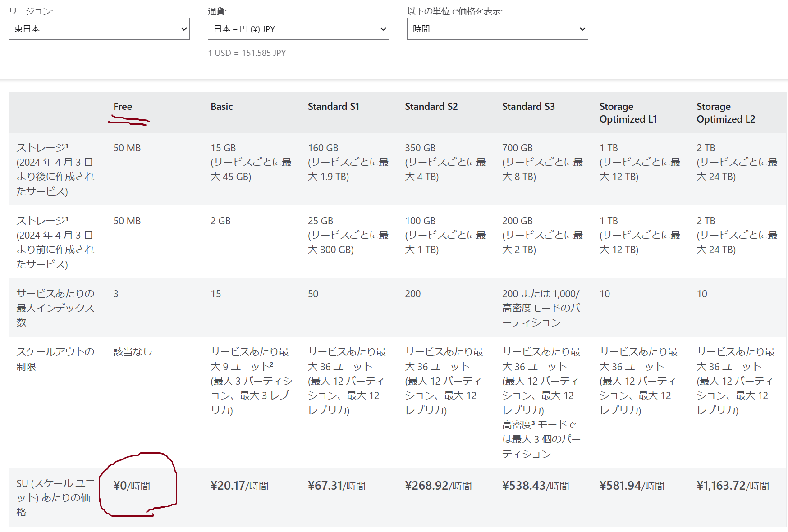
Task: Click the Standard S2 max indexes value 200
Action: [x=413, y=294]
